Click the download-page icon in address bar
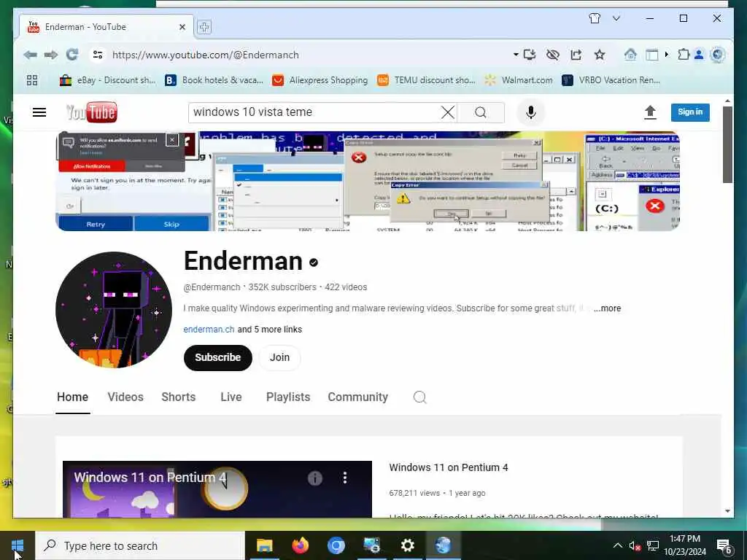 point(530,55)
